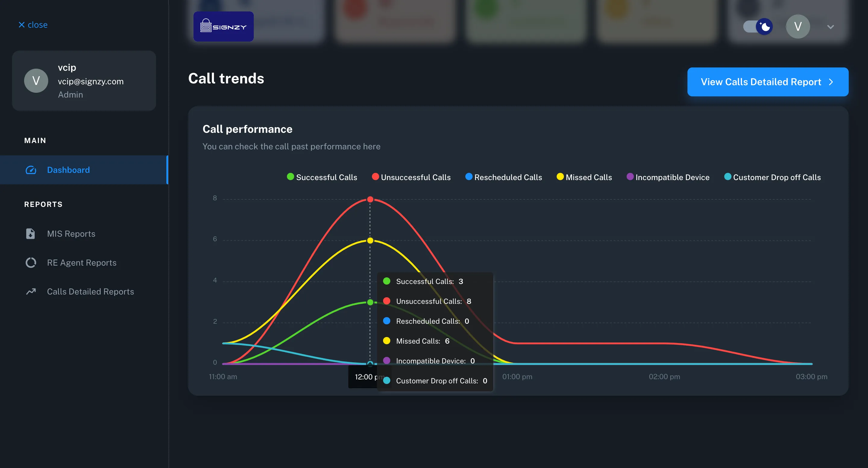868x468 pixels.
Task: Click the 11:00 am axis label
Action: coord(223,376)
